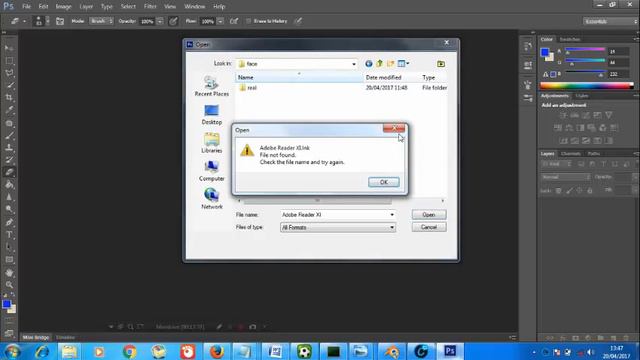Select the Hand tool

9,273
